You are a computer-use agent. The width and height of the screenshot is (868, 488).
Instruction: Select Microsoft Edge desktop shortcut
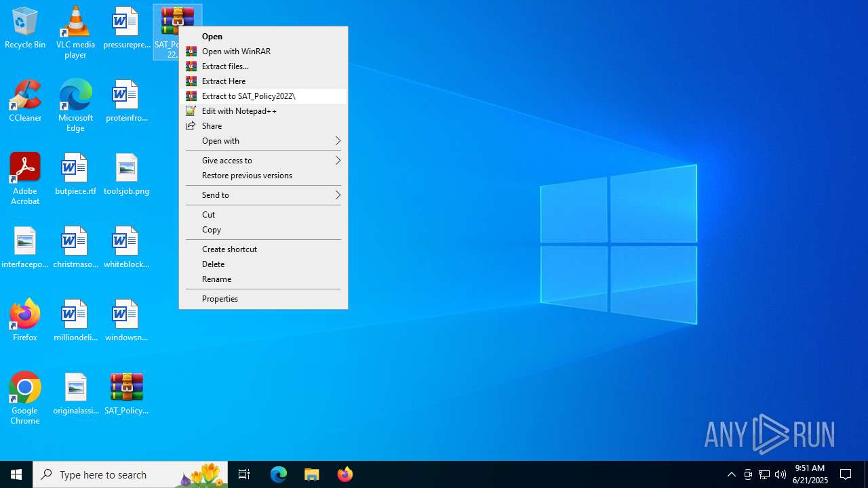(75, 106)
